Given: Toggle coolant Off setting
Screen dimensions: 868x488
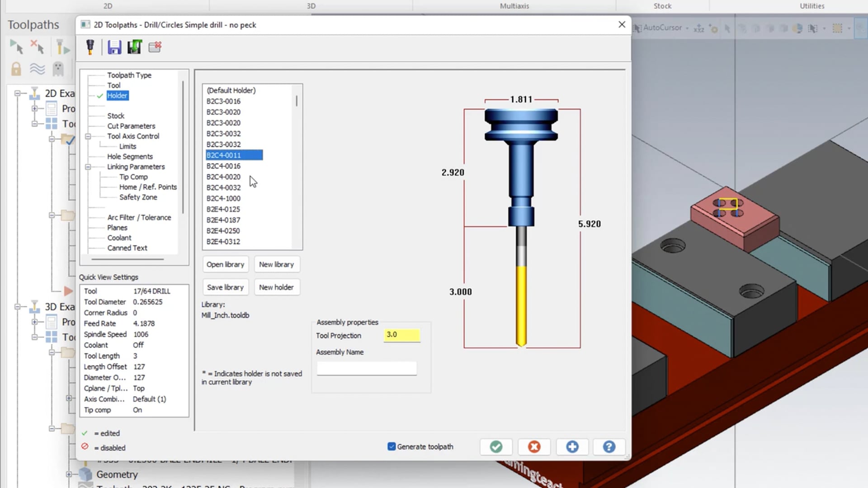Looking at the screenshot, I should tap(138, 345).
